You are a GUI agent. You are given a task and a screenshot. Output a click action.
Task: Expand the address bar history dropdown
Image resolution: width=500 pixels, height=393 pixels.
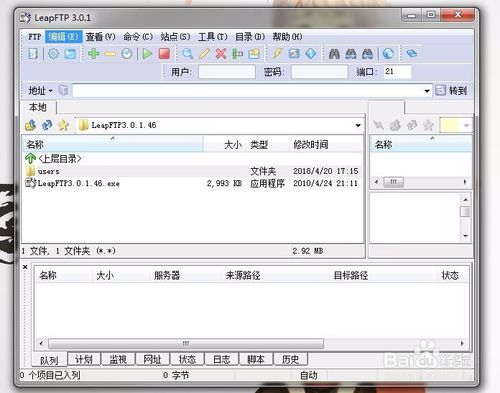coord(427,91)
